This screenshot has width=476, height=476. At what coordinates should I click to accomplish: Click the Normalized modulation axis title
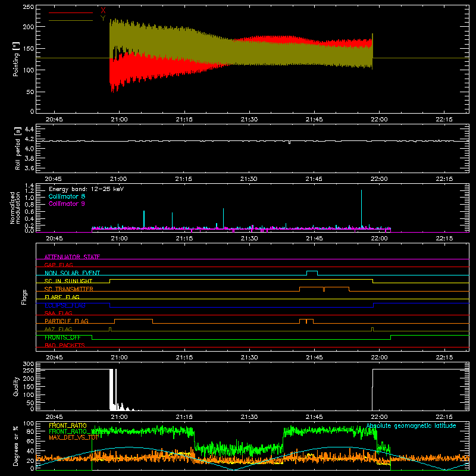tap(15, 208)
